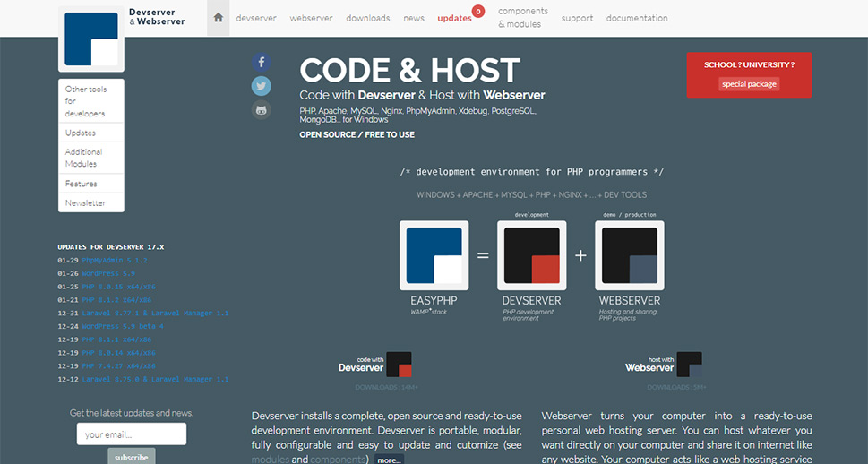This screenshot has width=868, height=464.
Task: Open the WordPress 5.9 update dated 01-26
Action: point(108,273)
